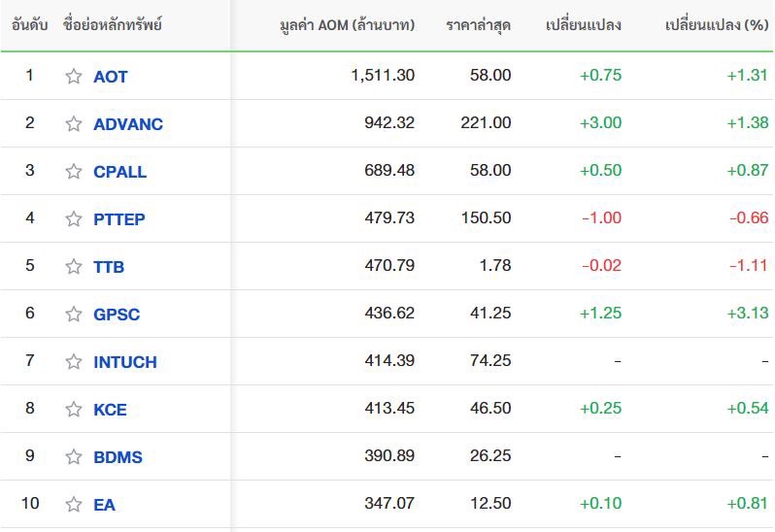Star the INTUCH security
Image resolution: width=775 pixels, height=532 pixels.
(x=74, y=361)
